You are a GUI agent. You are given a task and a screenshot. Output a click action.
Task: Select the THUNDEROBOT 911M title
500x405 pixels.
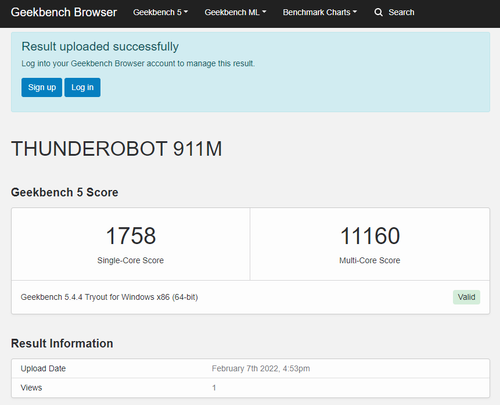[x=116, y=149]
